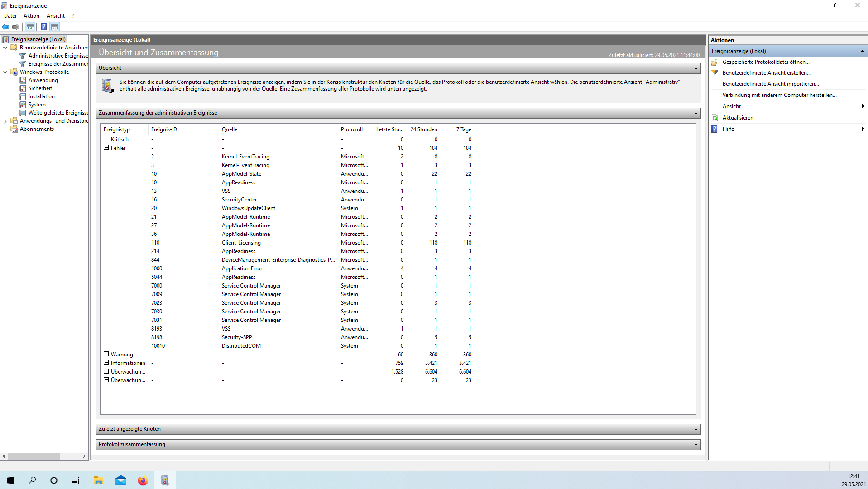Collapse Ereignisanzeige (Lokal) actions group

863,51
